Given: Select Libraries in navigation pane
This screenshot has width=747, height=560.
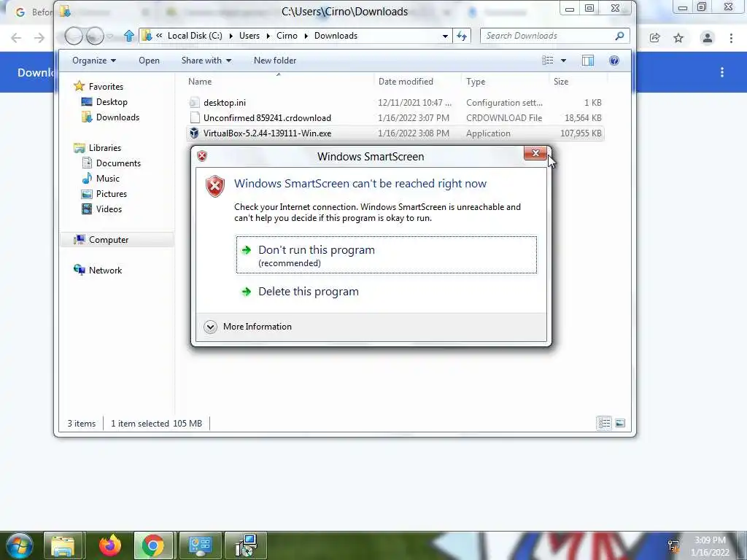Looking at the screenshot, I should [105, 147].
